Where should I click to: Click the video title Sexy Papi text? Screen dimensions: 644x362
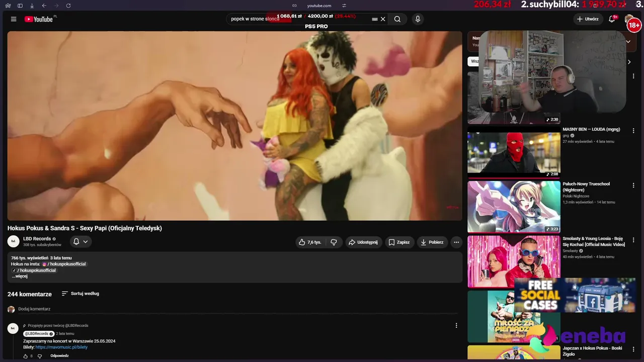click(x=85, y=228)
